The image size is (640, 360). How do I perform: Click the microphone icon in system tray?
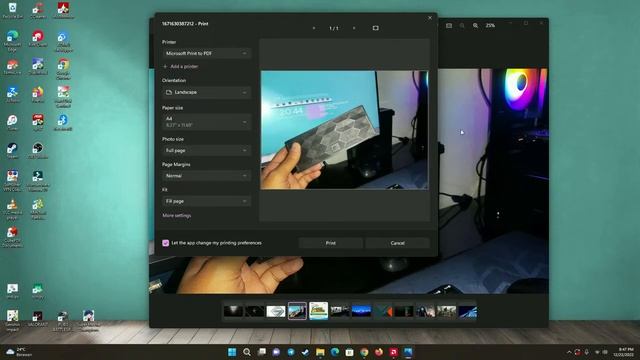click(587, 352)
